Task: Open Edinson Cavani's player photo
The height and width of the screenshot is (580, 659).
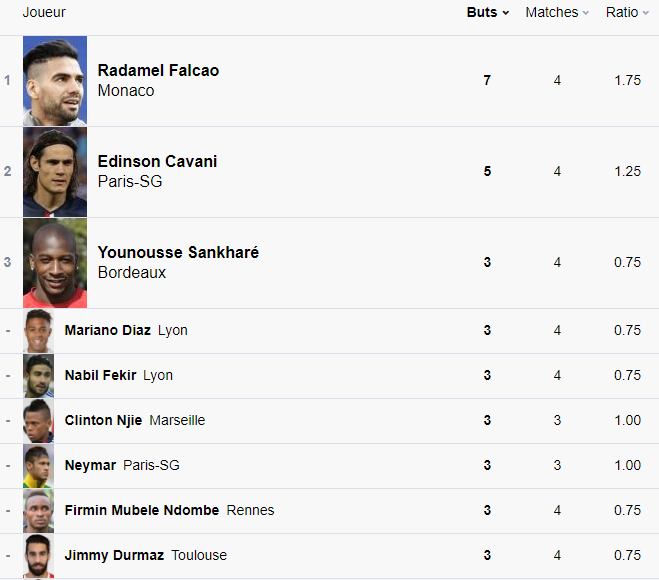Action: coord(55,172)
